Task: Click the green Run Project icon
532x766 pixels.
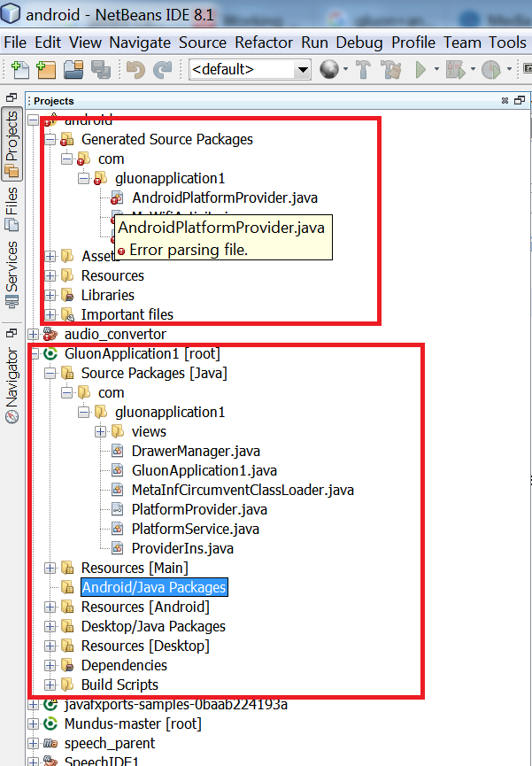Action: [x=420, y=70]
